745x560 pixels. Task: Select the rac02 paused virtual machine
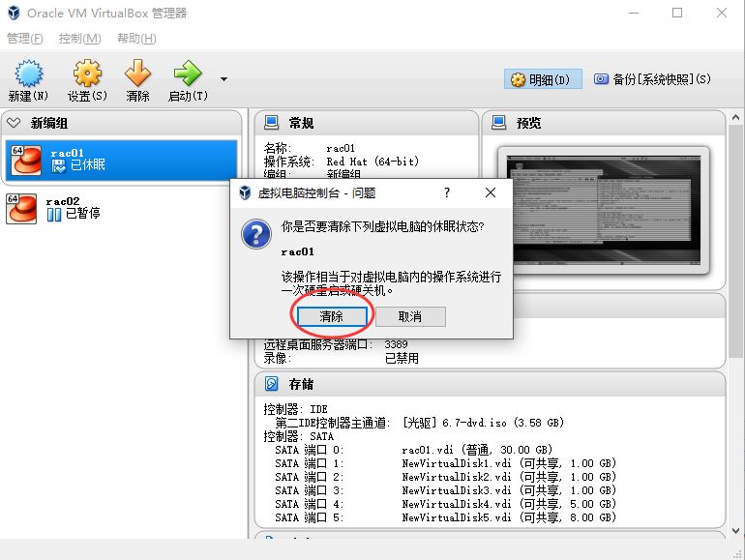click(x=121, y=208)
